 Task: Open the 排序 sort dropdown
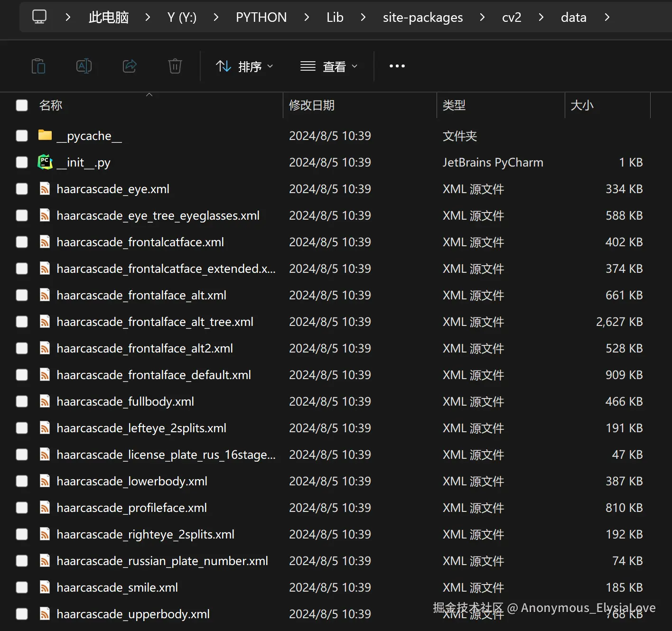(x=244, y=66)
